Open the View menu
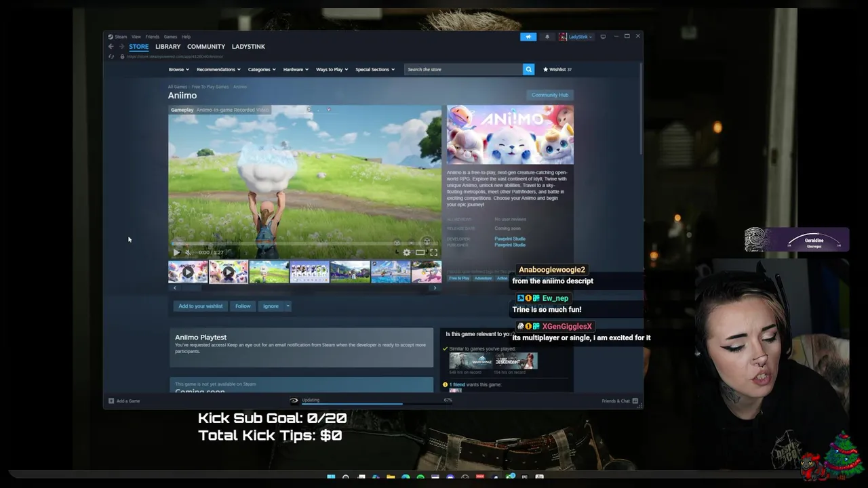 tap(136, 37)
